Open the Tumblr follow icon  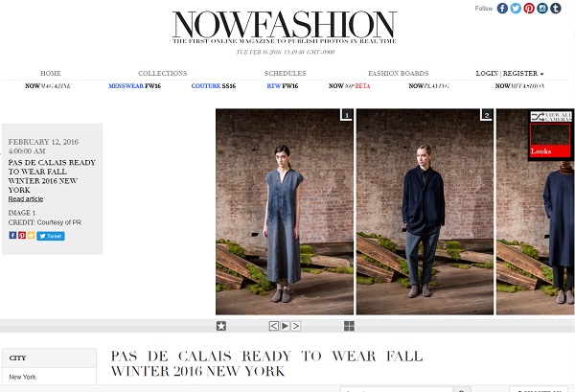(x=556, y=8)
